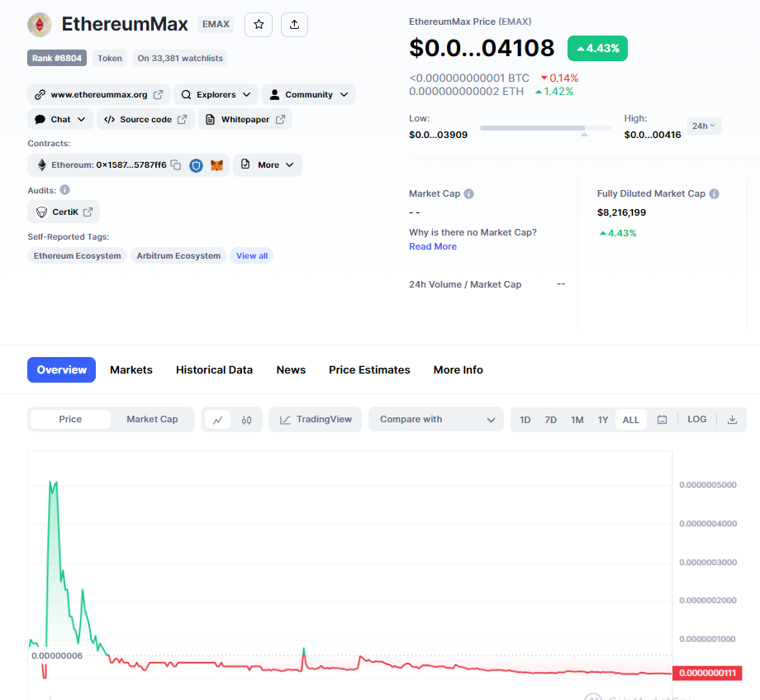Click the share upload icon
This screenshot has width=760, height=700.
(x=294, y=25)
